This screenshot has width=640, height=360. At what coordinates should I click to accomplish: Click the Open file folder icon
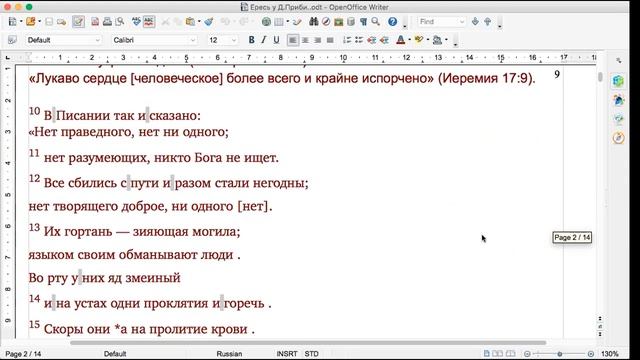(30, 22)
